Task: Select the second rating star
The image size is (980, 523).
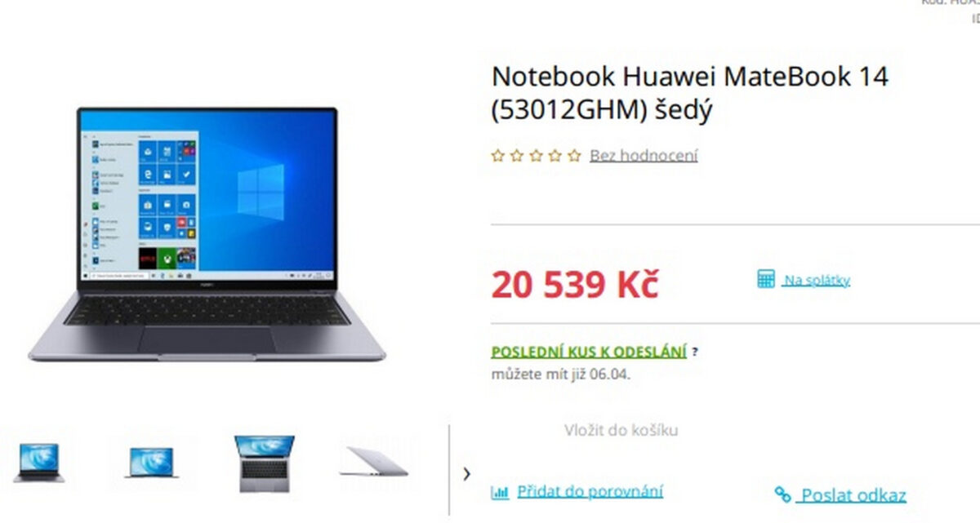Action: click(517, 155)
